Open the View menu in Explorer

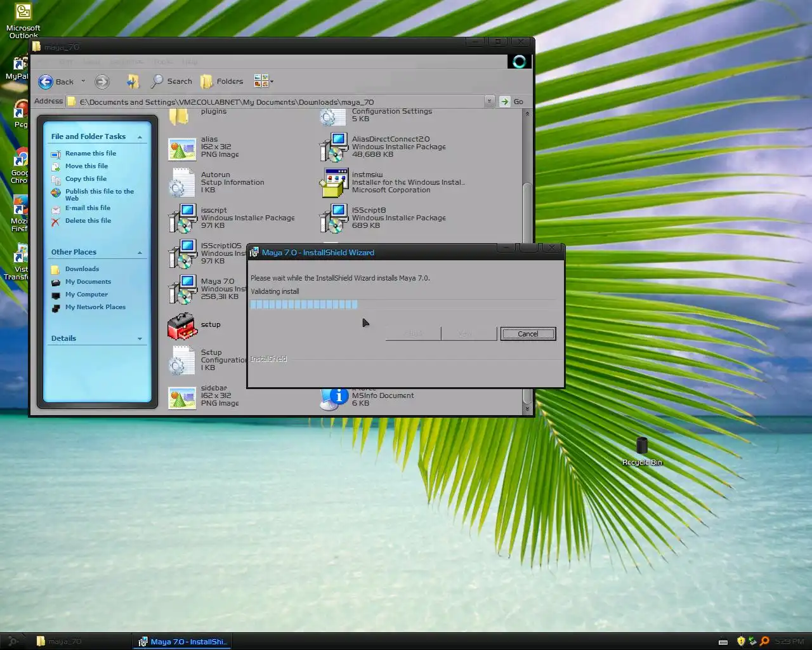pyautogui.click(x=91, y=62)
